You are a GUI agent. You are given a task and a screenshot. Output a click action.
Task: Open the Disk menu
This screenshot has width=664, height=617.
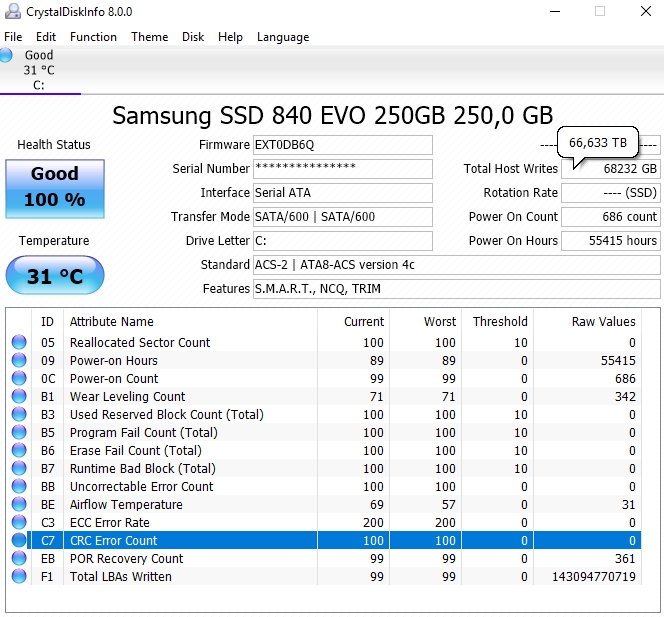coord(193,37)
